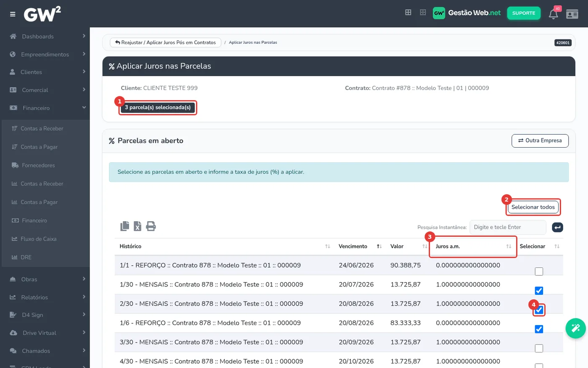Uncheck the 1/30 - MENSAIS installment checkbox

(539, 291)
